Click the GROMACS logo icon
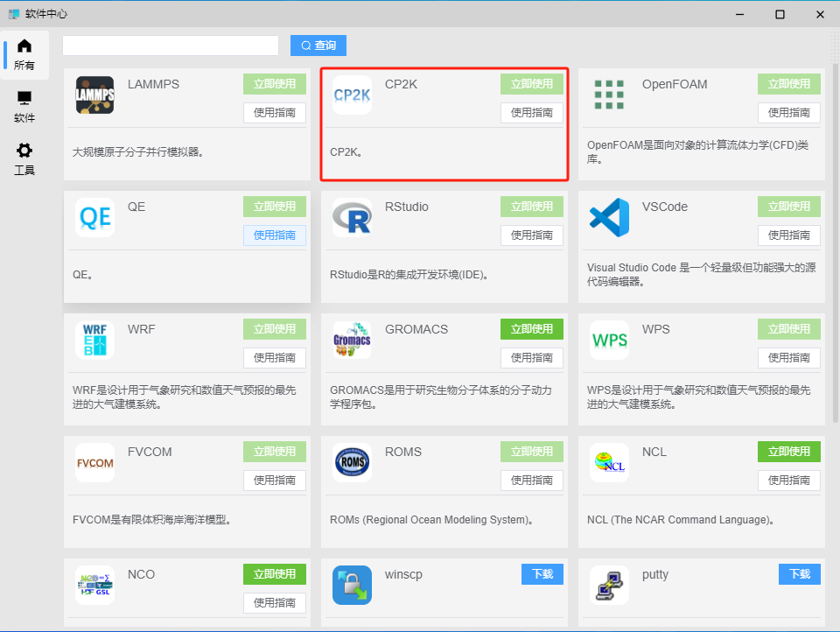The height and width of the screenshot is (632, 840). coord(352,340)
